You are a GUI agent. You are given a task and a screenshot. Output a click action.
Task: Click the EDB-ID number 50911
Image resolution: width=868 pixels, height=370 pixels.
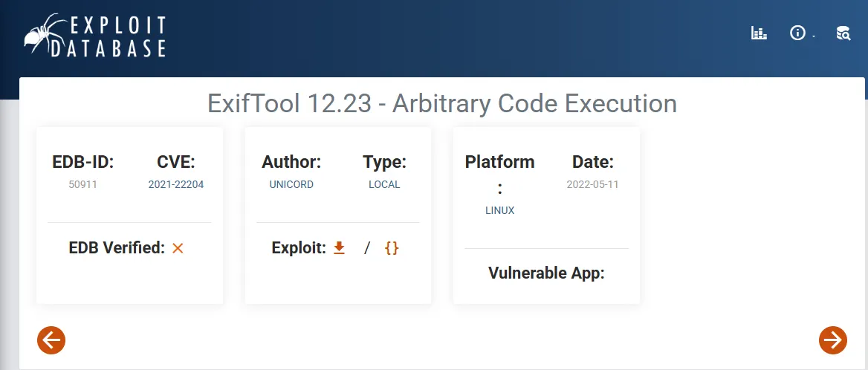[82, 184]
